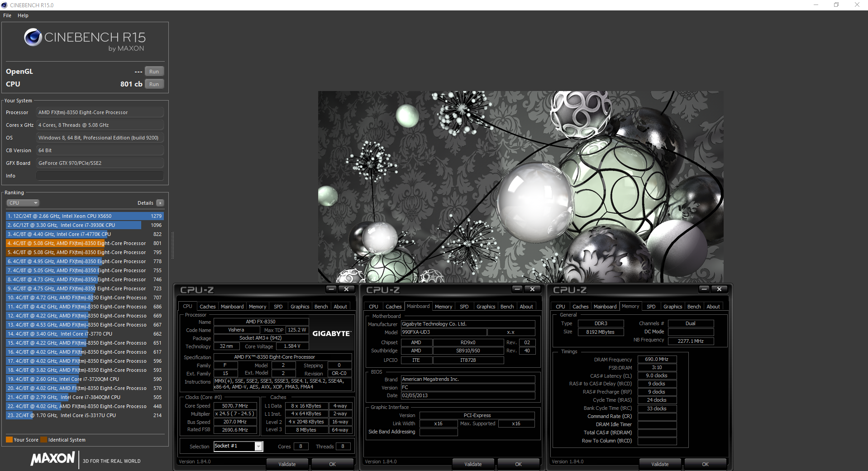Image resolution: width=868 pixels, height=471 pixels.
Task: Open the CPU ranking type dropdown
Action: (23, 203)
